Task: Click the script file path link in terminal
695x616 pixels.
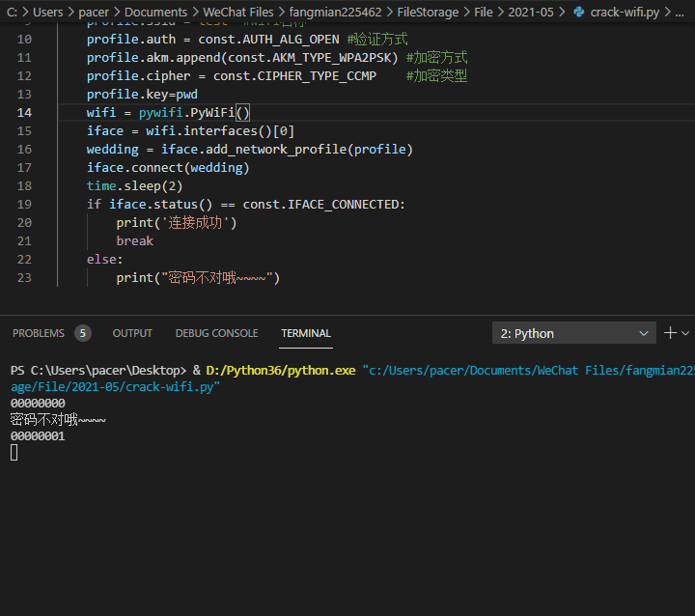Action: tap(529, 370)
